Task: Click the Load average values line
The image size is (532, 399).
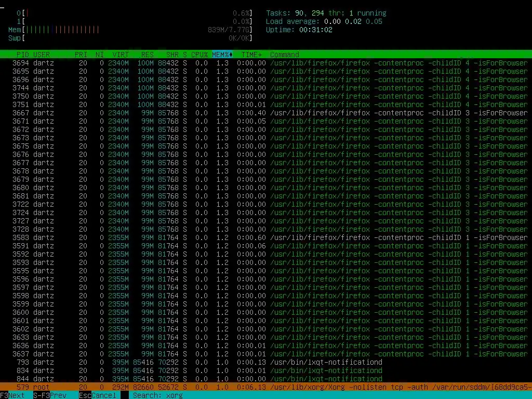Action: tap(324, 21)
